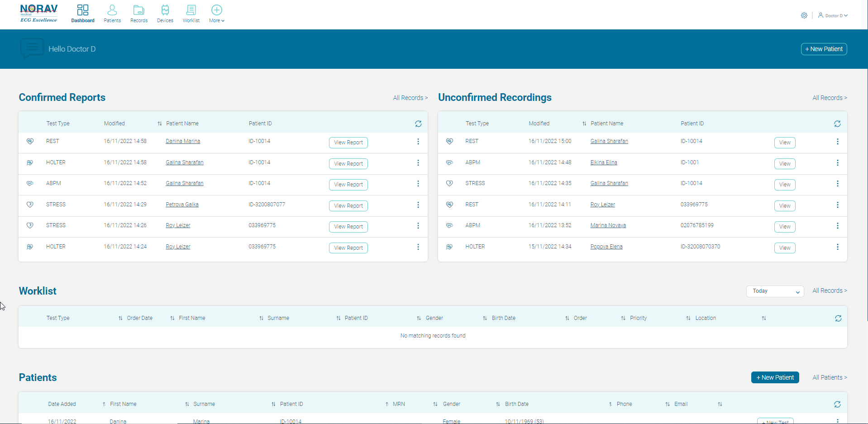
Task: Open the Patients nav icon
Action: click(112, 14)
